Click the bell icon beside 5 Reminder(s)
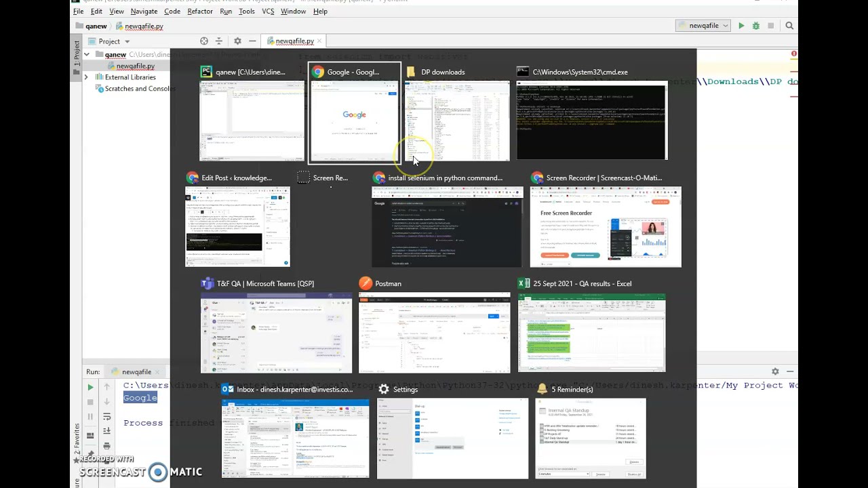Image resolution: width=868 pixels, height=488 pixels. (x=542, y=389)
